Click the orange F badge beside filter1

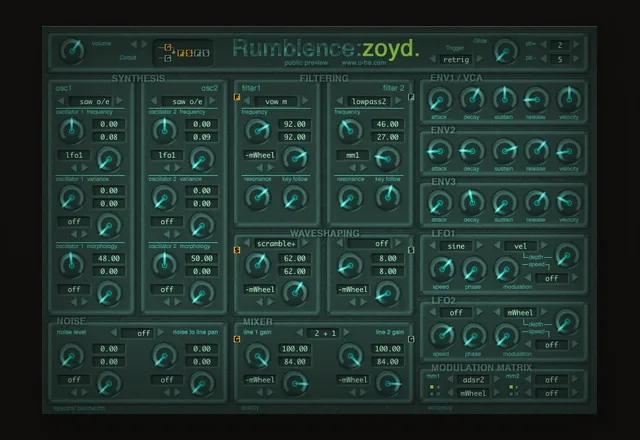pyautogui.click(x=237, y=97)
